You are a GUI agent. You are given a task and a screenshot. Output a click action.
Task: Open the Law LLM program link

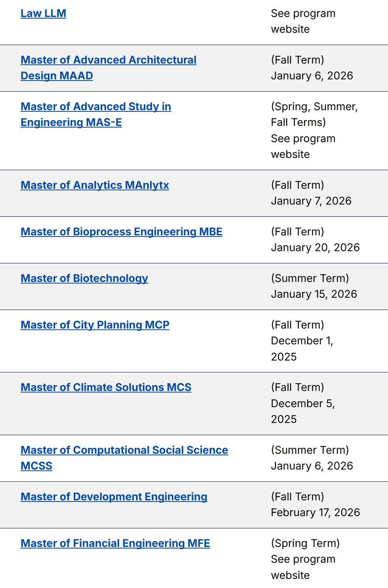tap(43, 13)
